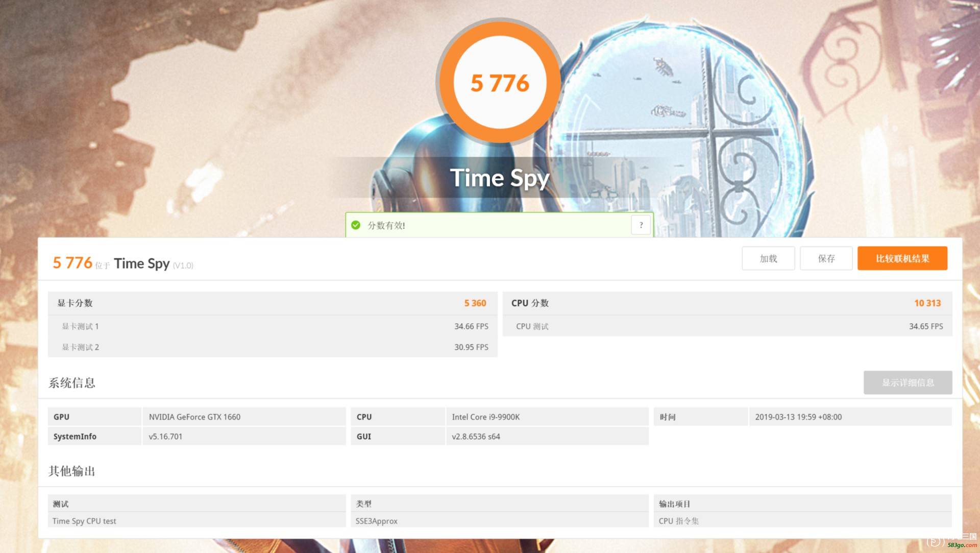Click the GPU label cell
980x553 pixels.
[94, 417]
